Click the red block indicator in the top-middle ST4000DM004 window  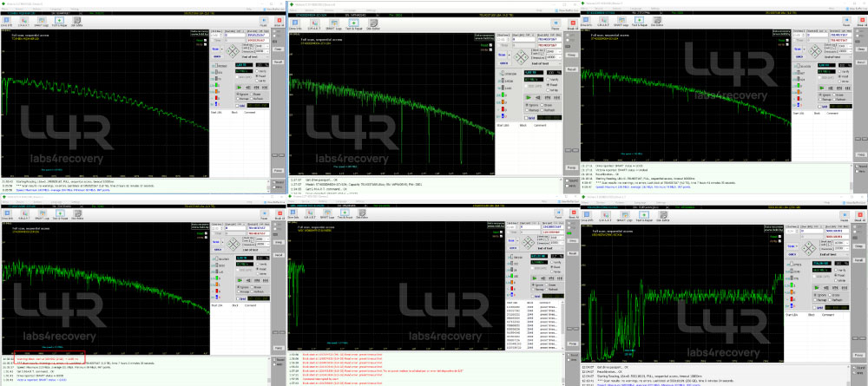[x=503, y=109]
